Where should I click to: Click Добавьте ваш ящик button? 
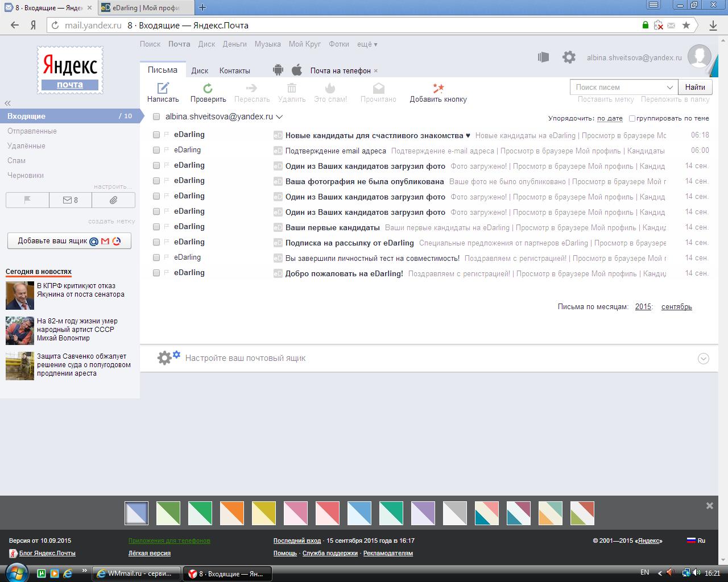click(69, 240)
